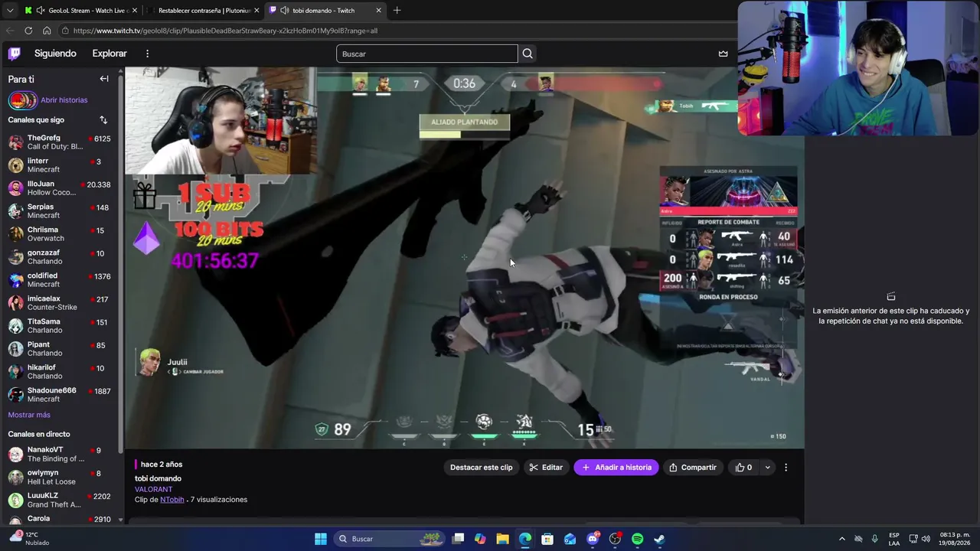Screen dimensions: 980x551
Task: Click the Editar clip button
Action: click(546, 468)
